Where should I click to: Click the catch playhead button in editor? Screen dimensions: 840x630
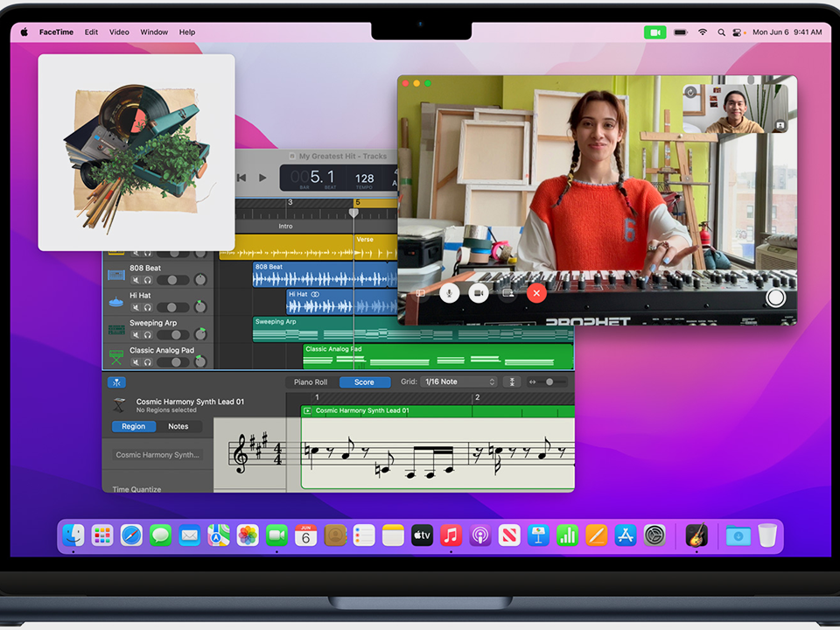pyautogui.click(x=116, y=382)
